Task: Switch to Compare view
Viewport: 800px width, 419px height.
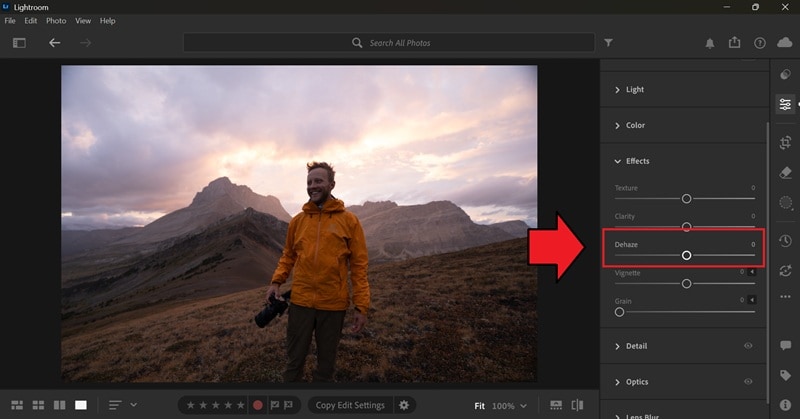Action: pyautogui.click(x=60, y=405)
